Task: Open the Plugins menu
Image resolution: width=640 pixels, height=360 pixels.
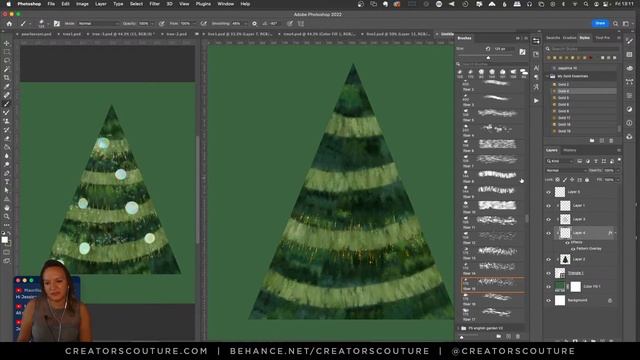Action: click(203, 4)
